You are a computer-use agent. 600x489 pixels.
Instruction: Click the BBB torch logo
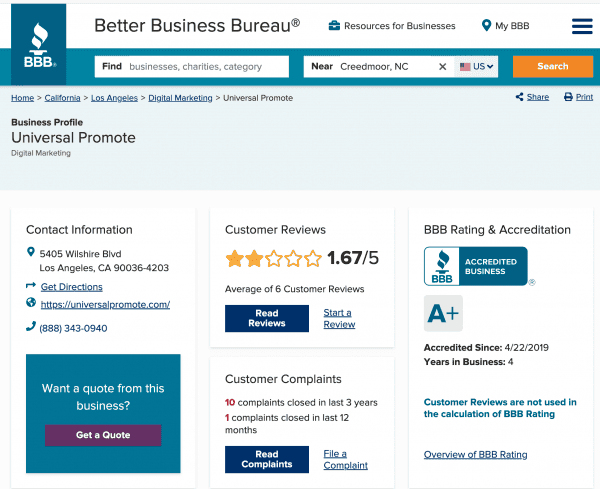(x=39, y=44)
